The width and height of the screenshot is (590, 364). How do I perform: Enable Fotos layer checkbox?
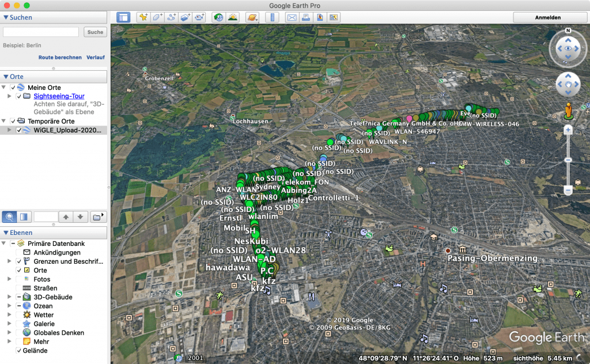pyautogui.click(x=19, y=279)
